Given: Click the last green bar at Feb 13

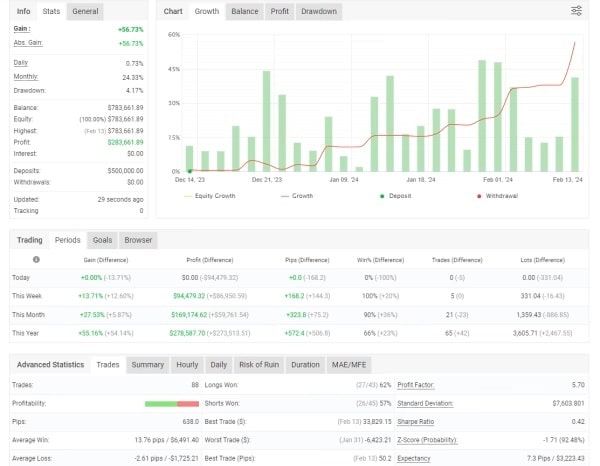Looking at the screenshot, I should coord(575,124).
